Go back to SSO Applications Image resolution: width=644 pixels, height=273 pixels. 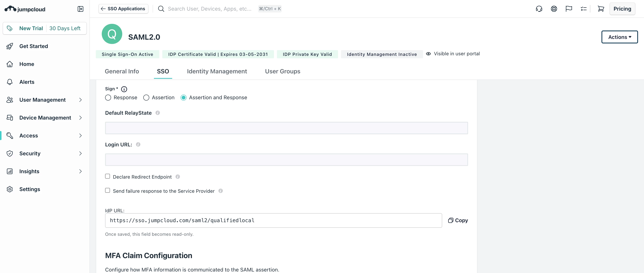coord(123,9)
